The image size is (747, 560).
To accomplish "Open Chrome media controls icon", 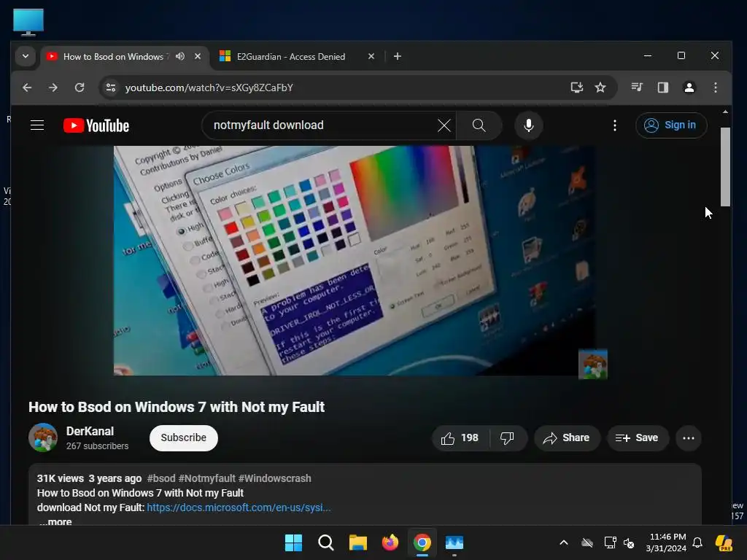I will pos(637,87).
